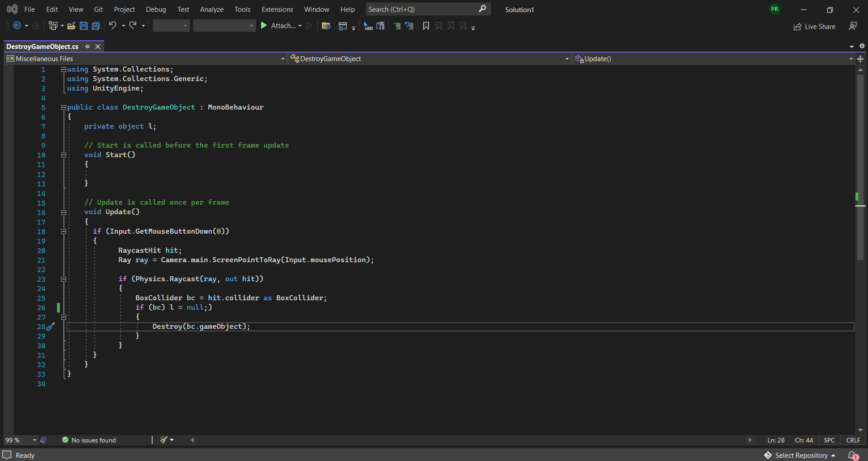Screen dimensions: 868x461
Task: Click Select Repository in status bar
Action: (x=800, y=456)
